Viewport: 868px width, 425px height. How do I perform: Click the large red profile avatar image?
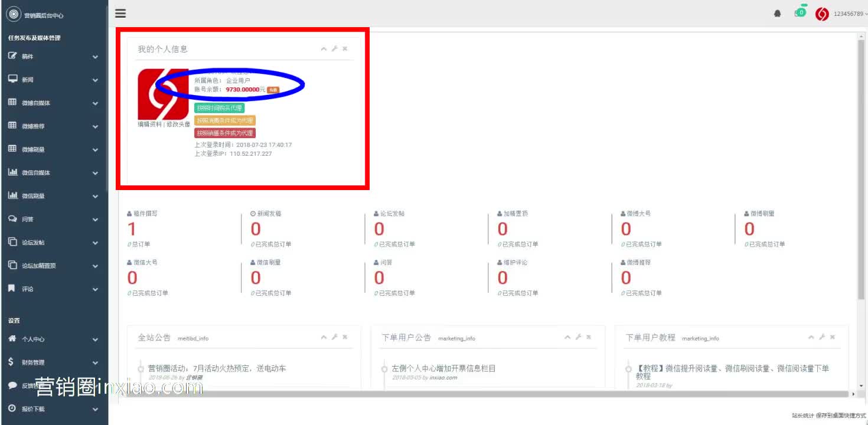(164, 94)
